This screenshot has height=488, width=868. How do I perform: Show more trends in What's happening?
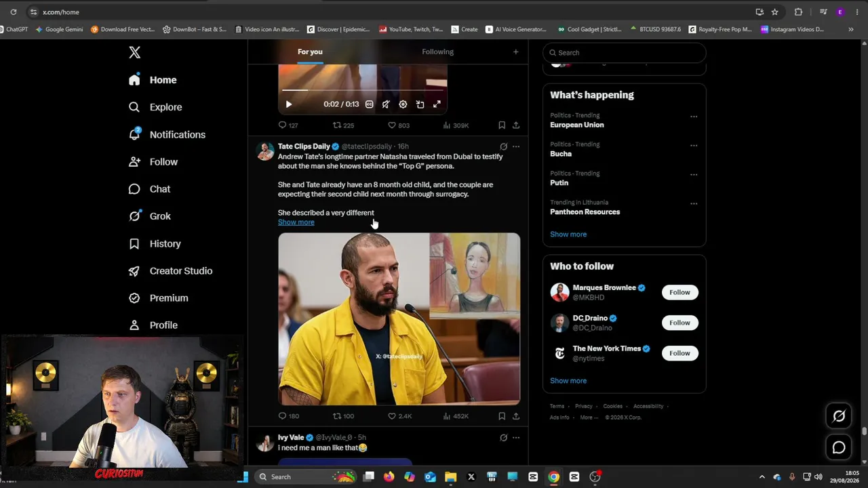[568, 235]
